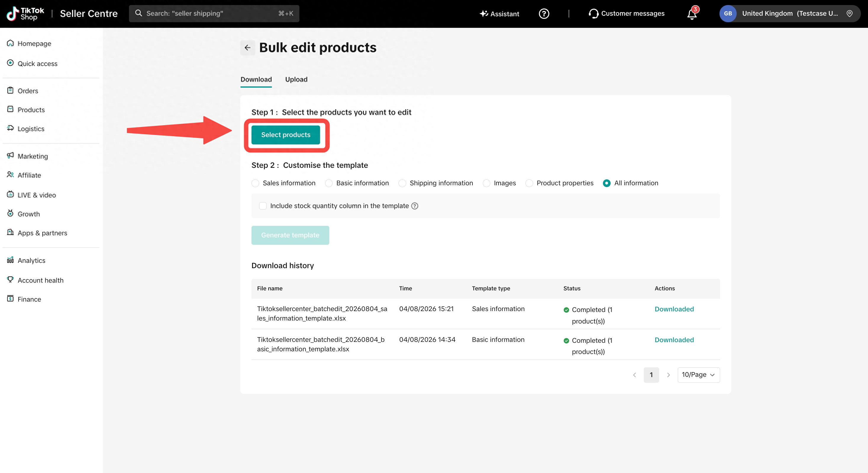Click the 04/08/2026 15:21 time cell

426,309
